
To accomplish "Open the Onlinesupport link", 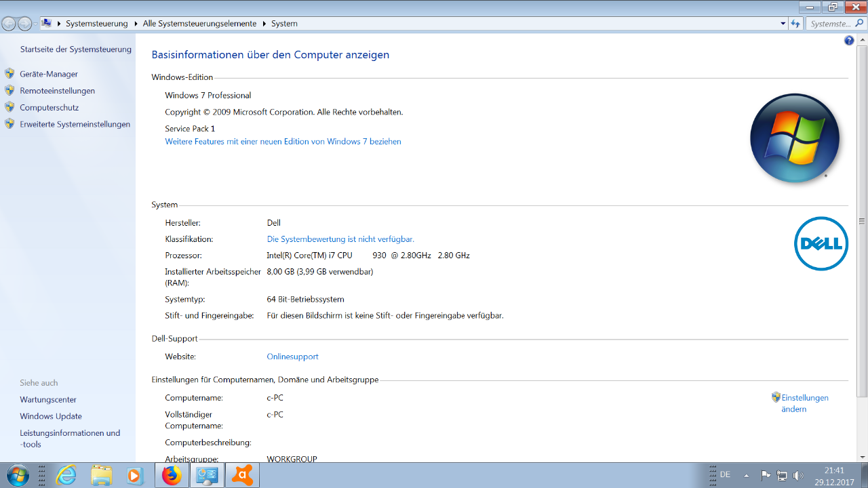I will pyautogui.click(x=292, y=357).
